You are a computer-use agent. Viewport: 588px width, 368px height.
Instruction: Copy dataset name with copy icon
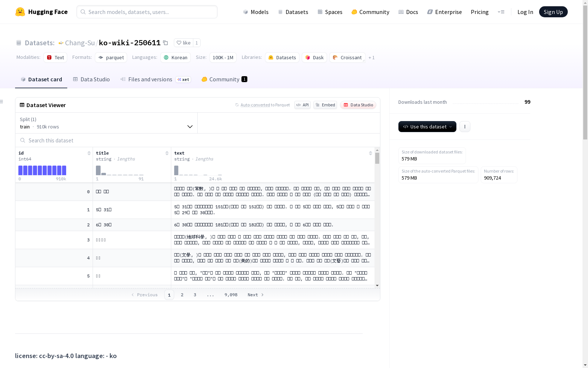(x=165, y=43)
